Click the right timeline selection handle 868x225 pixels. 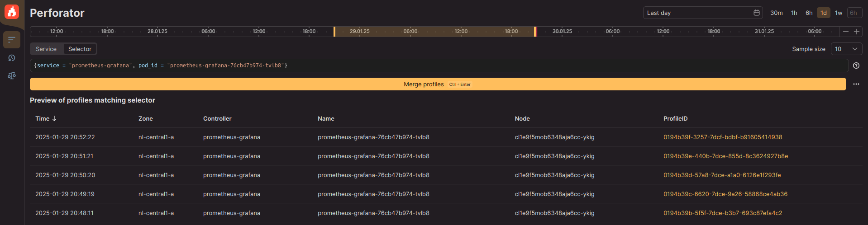click(535, 32)
